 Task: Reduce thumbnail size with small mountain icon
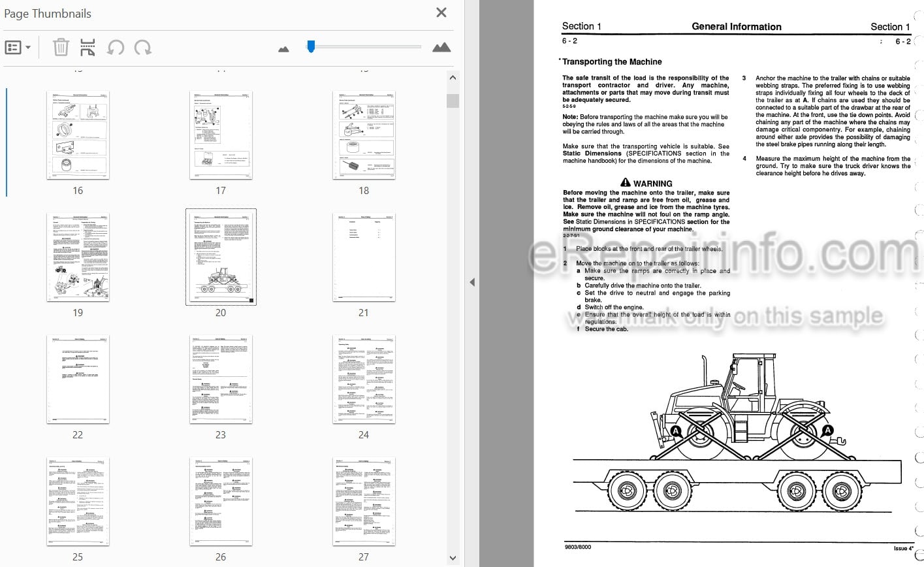[x=283, y=48]
